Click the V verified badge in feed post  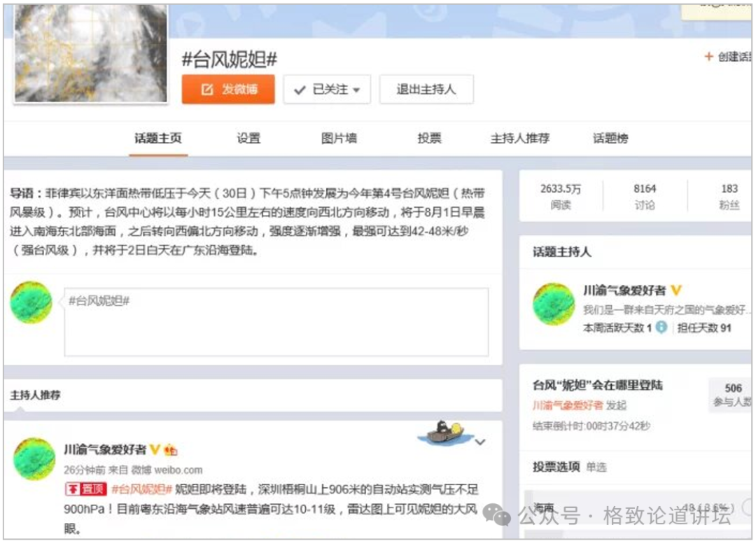coord(155,450)
